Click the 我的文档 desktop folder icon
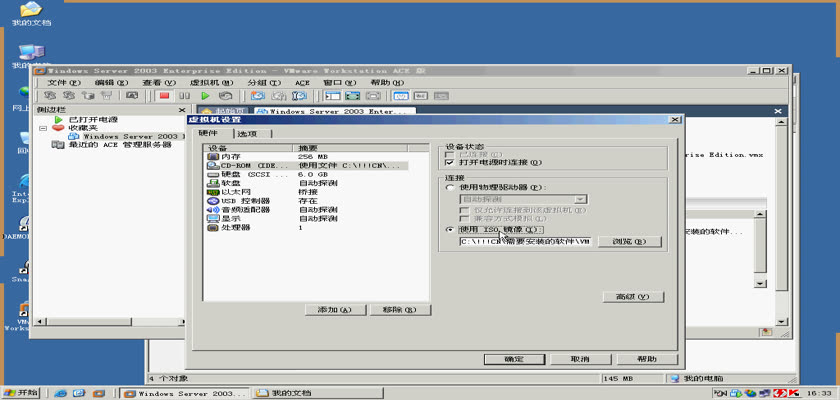The height and width of the screenshot is (400, 840). coord(31,10)
